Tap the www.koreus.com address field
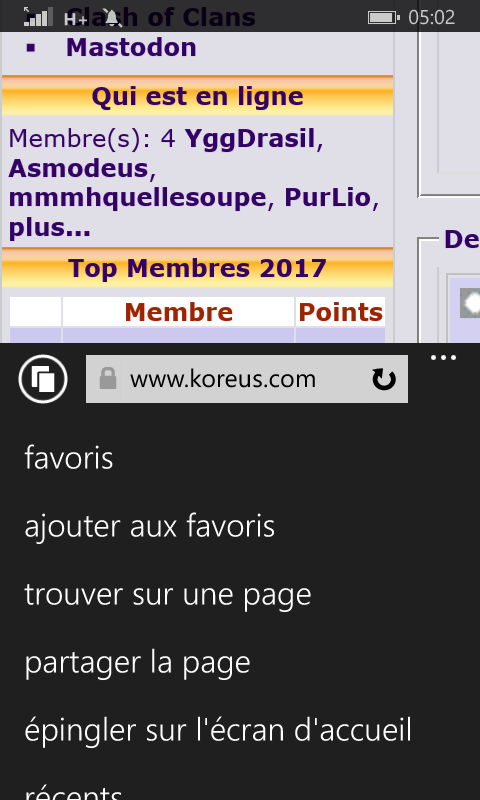480x800 pixels. coord(246,379)
